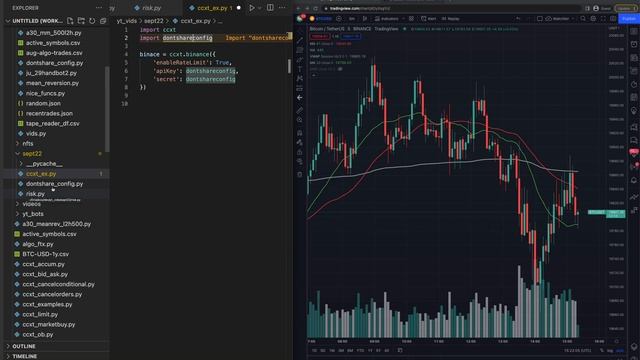Click the VS Code editor vertical scrollbar

click(x=290, y=65)
